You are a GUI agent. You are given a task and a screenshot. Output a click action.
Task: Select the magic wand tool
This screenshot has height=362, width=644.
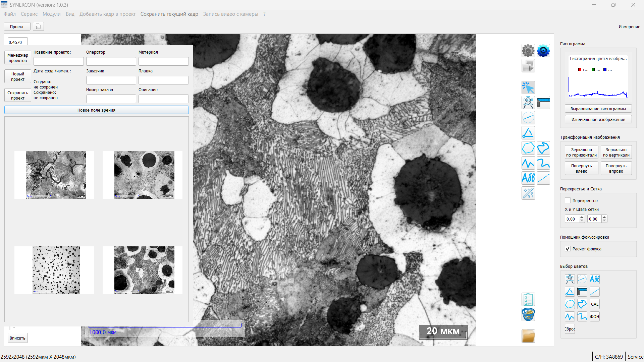point(528,193)
